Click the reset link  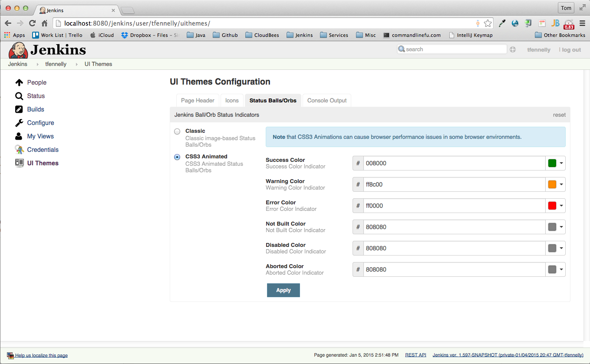click(559, 115)
